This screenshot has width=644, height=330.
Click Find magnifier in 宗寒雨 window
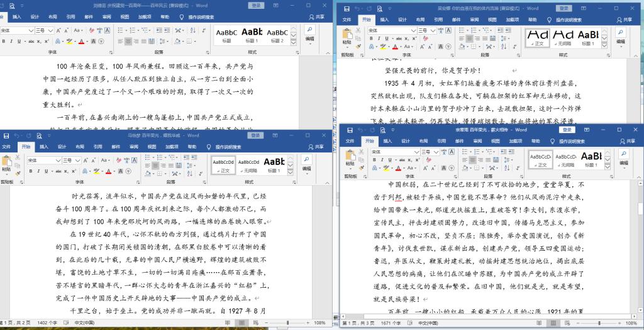pyautogui.click(x=623, y=154)
